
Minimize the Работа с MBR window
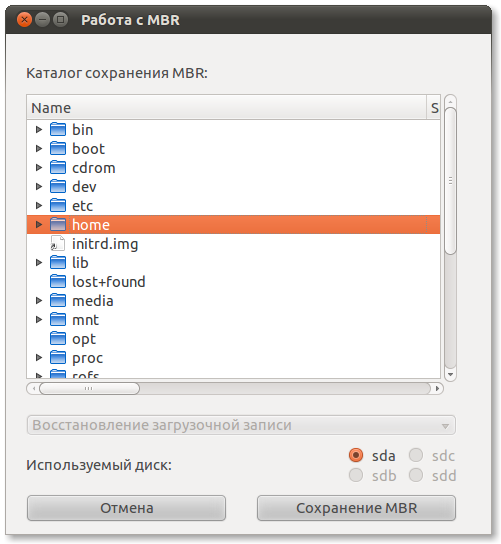coord(42,20)
